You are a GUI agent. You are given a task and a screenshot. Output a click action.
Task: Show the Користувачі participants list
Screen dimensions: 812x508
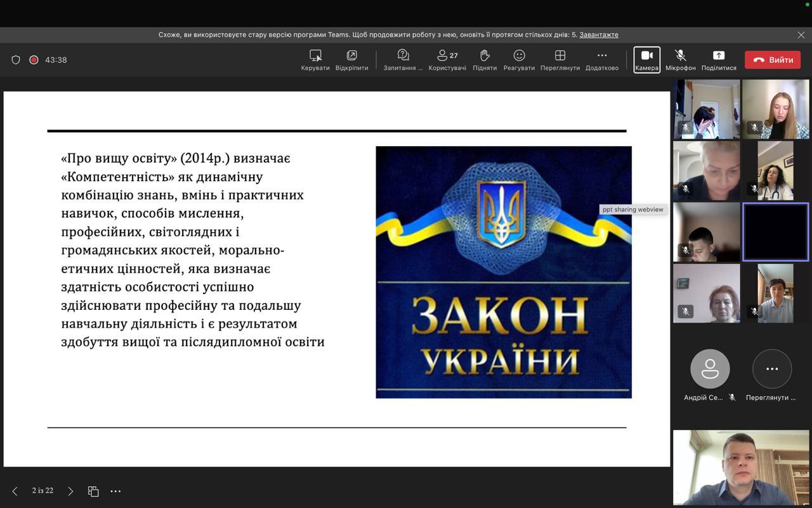tap(447, 60)
